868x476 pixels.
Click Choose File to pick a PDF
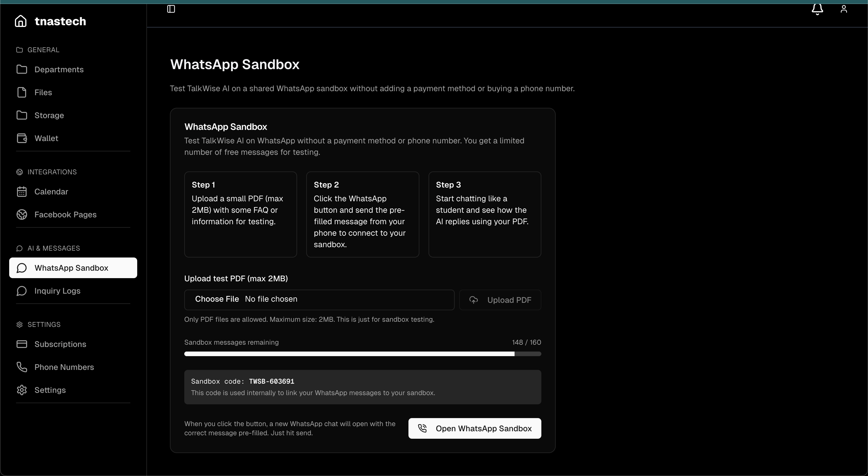217,299
